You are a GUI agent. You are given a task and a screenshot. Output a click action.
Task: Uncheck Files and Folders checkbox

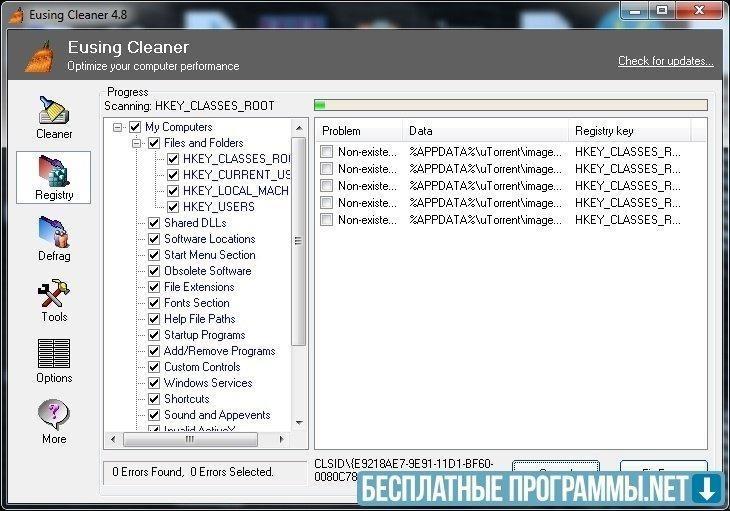coord(154,143)
